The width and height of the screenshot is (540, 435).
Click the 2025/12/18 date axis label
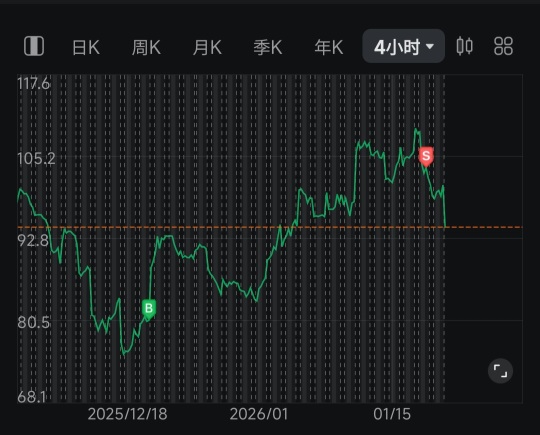tap(127, 414)
